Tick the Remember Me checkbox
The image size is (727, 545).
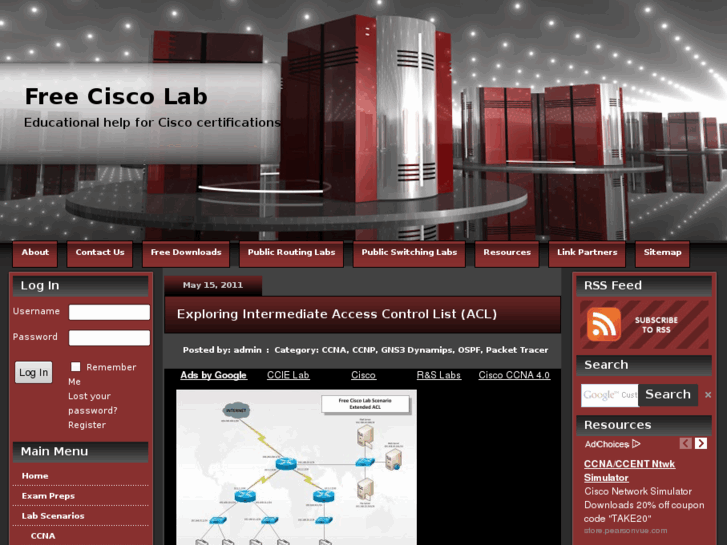(76, 366)
